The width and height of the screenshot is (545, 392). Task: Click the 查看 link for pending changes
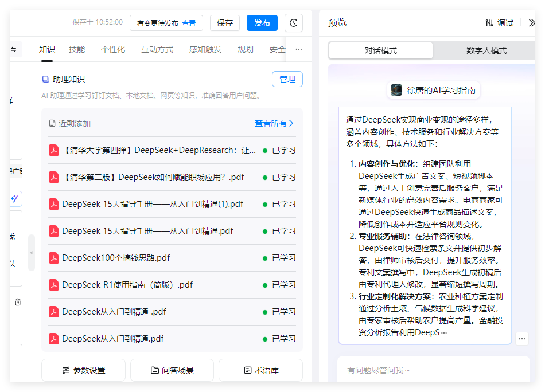click(x=189, y=23)
